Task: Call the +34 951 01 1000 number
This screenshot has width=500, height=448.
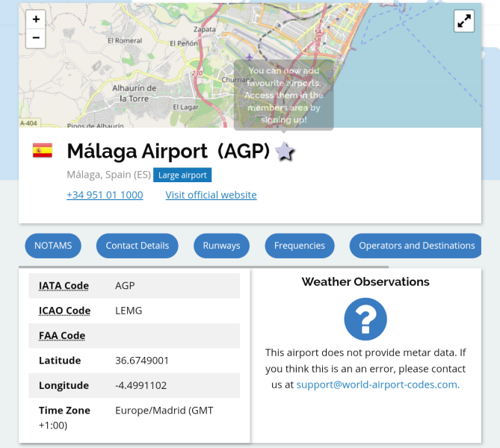Action: pyautogui.click(x=105, y=195)
